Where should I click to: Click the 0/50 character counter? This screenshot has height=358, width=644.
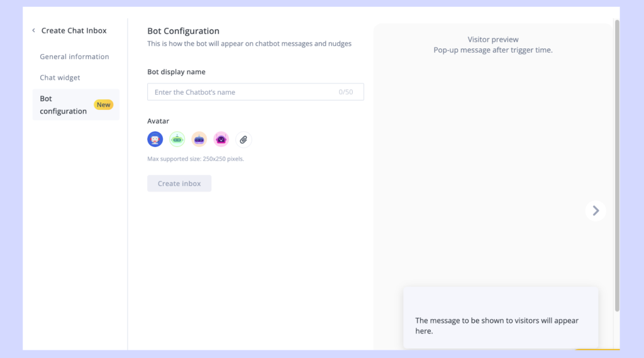tap(346, 92)
